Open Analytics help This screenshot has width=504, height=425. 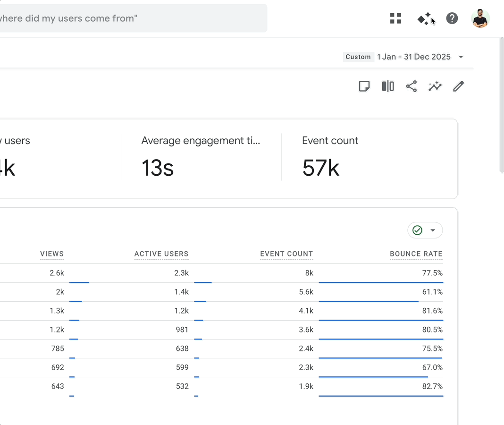(452, 18)
